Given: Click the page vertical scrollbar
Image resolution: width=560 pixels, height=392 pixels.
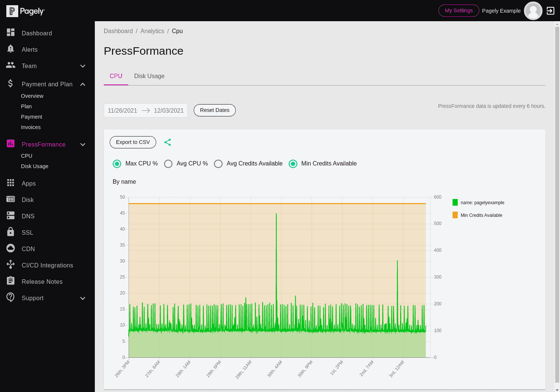Looking at the screenshot, I should [557, 204].
